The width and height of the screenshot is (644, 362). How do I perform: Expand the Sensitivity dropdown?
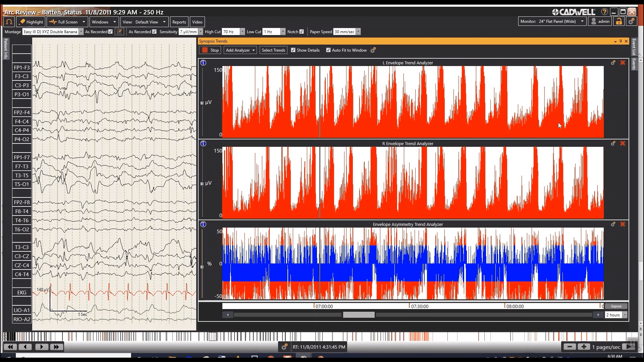201,32
